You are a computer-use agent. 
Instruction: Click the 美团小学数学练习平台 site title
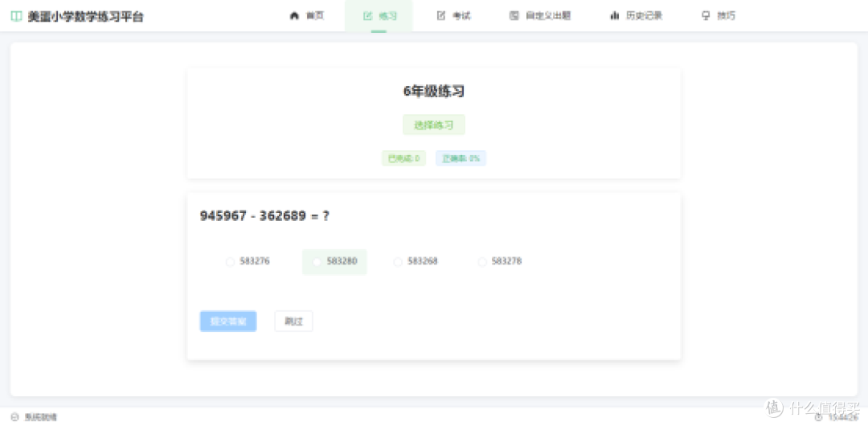click(86, 17)
